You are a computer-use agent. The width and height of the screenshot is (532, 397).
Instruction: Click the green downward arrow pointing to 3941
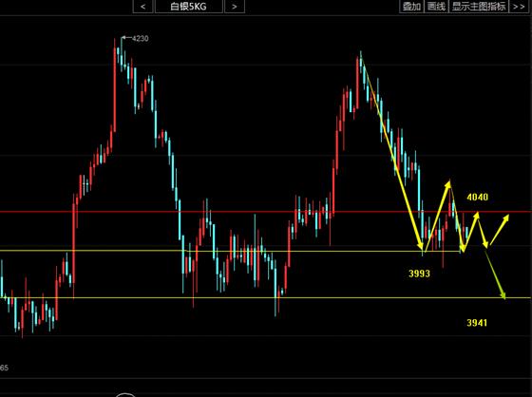click(496, 274)
